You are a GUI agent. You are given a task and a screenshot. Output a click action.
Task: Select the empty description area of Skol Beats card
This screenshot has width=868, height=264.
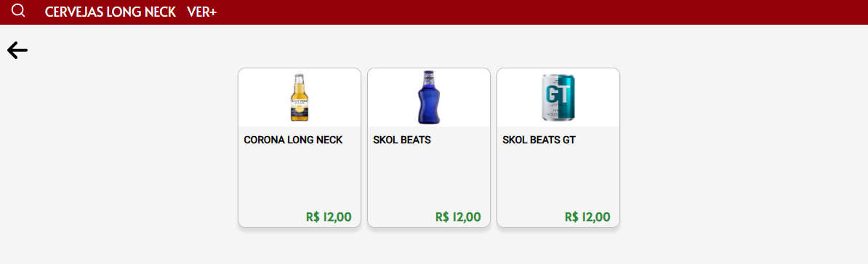429,177
